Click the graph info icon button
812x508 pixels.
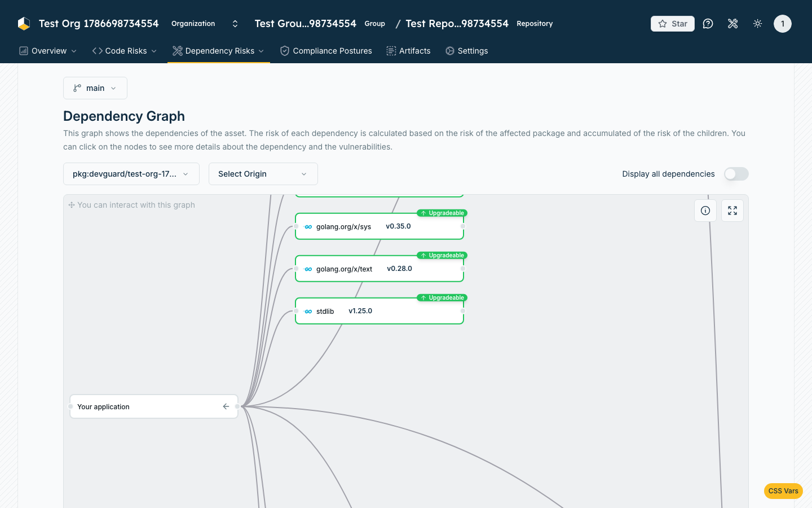click(705, 211)
